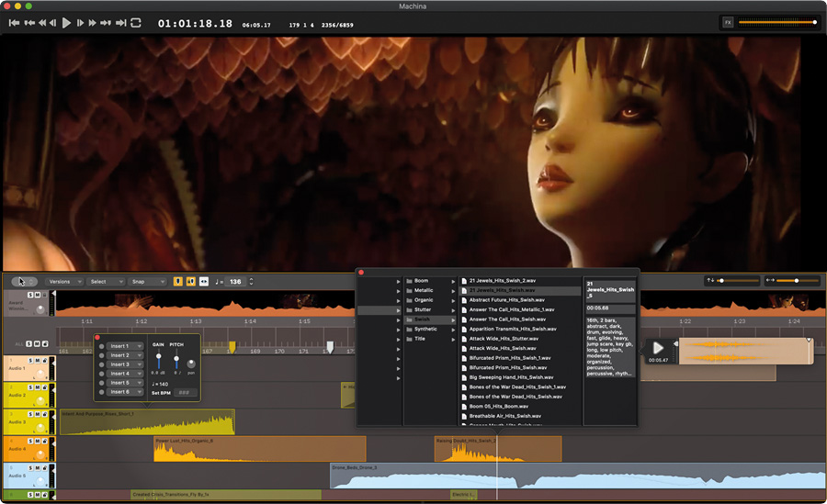The image size is (827, 504).
Task: Start playback with the main Play button
Action: click(x=66, y=23)
